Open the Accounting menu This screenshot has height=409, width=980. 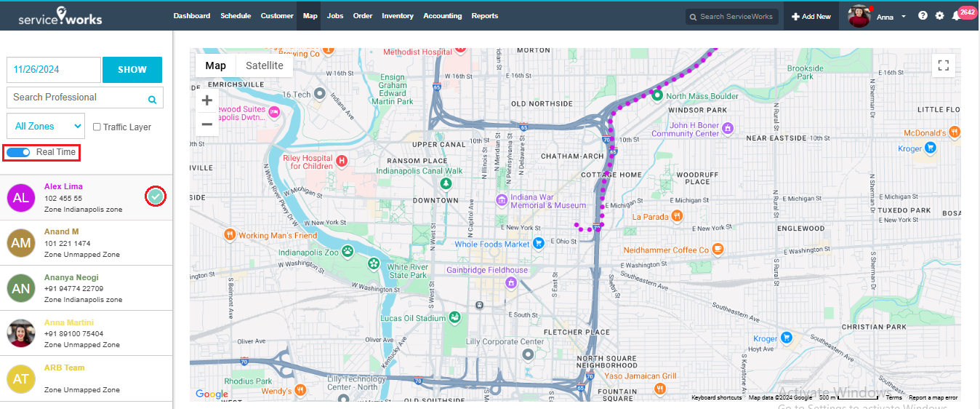(x=443, y=16)
